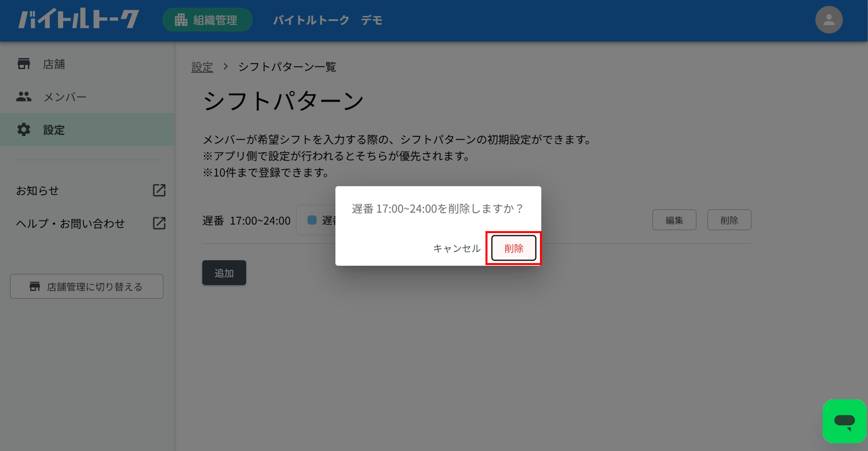Viewport: 868px width, 451px height.
Task: Select 設定 in the sidebar
Action: [x=87, y=130]
